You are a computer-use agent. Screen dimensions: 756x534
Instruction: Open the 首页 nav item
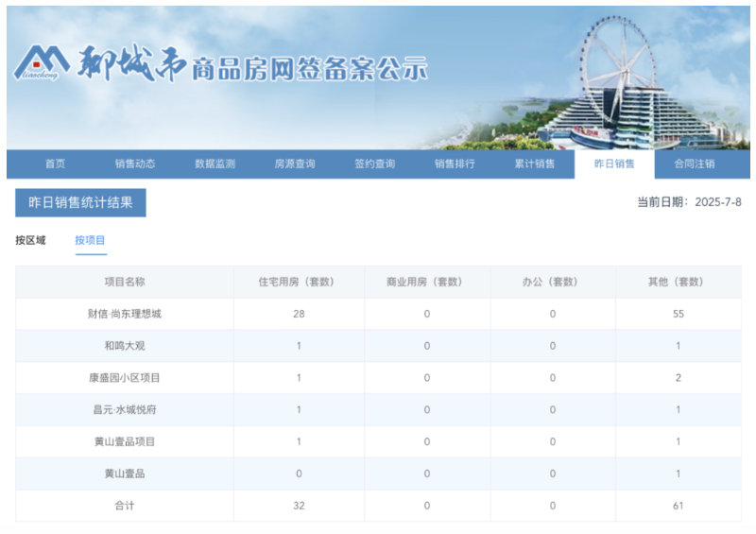(55, 164)
